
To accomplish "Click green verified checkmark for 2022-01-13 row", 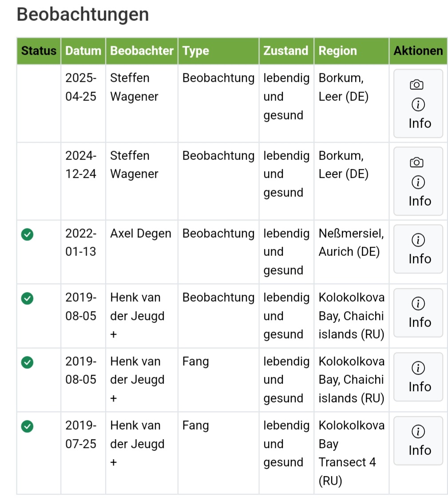I will [x=28, y=235].
